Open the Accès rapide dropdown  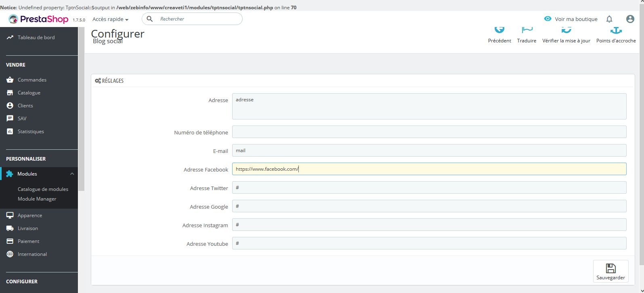110,19
